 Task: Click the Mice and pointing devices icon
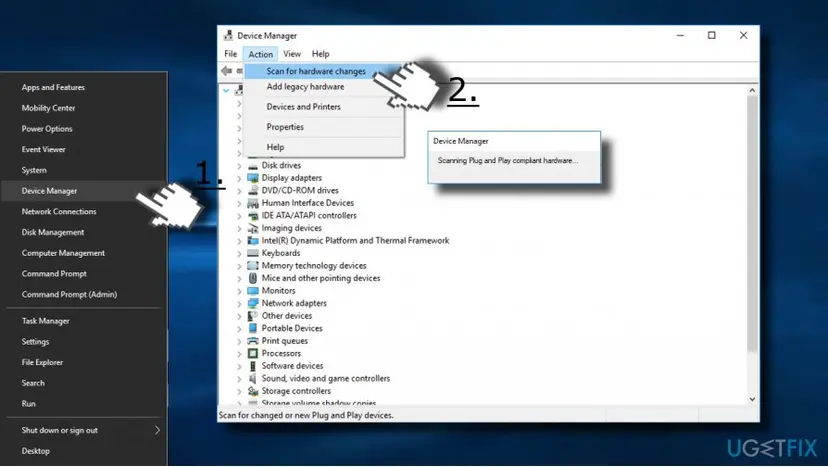pyautogui.click(x=253, y=278)
